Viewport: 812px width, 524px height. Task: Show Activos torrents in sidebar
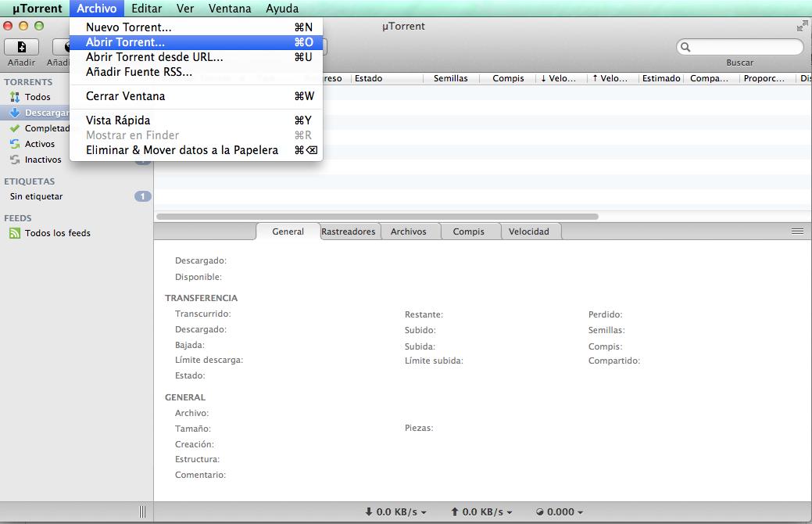point(15,144)
